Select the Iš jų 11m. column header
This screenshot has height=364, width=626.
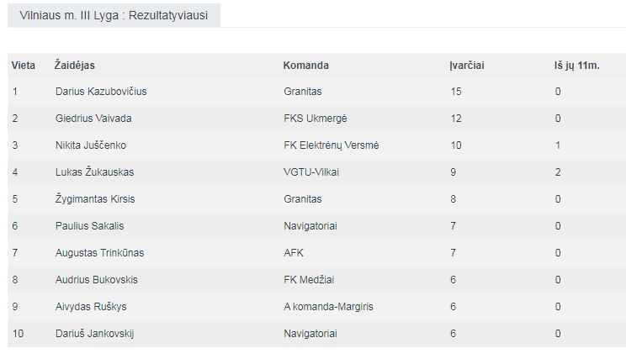577,66
